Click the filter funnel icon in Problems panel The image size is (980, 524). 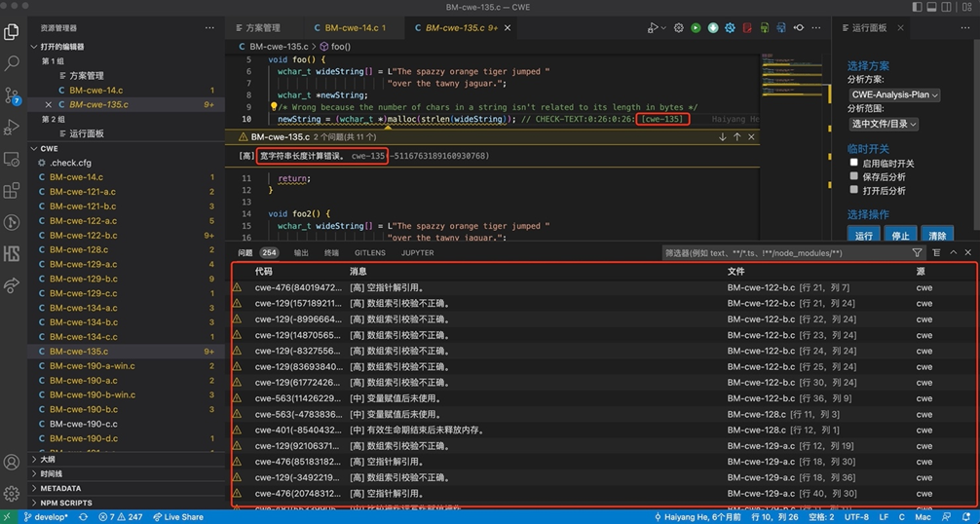[x=917, y=253]
